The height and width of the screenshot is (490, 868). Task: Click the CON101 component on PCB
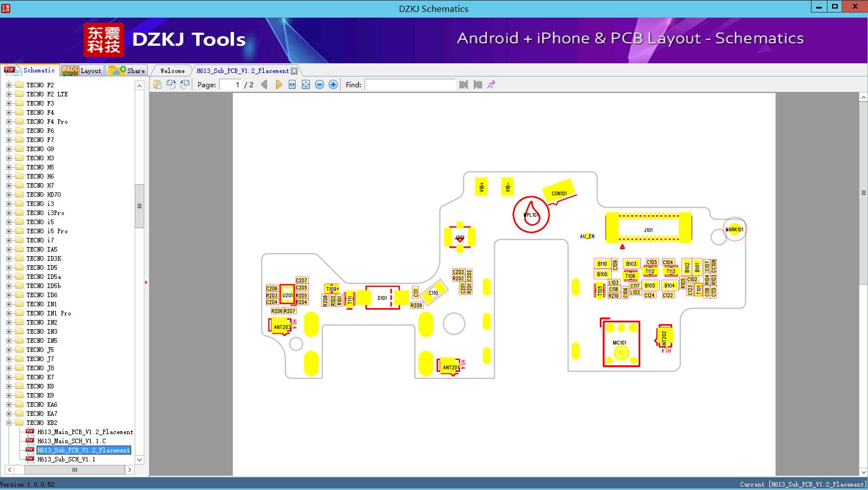559,193
